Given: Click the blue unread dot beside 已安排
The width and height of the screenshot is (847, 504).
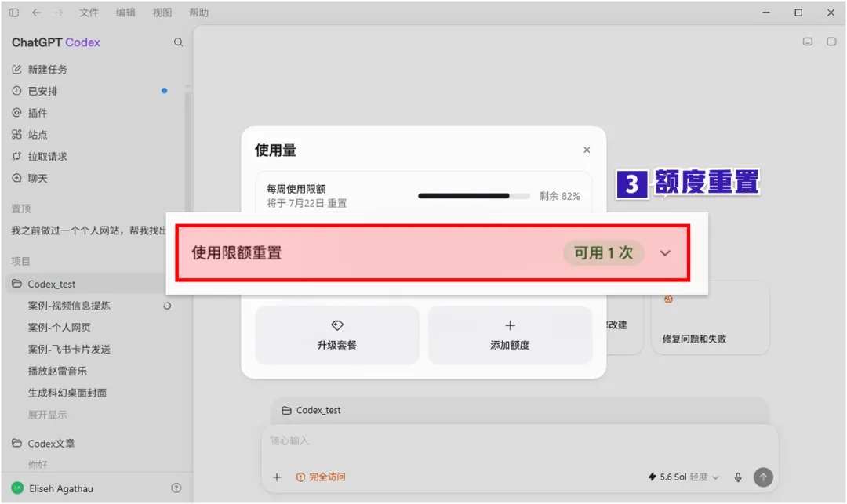Looking at the screenshot, I should 164,91.
